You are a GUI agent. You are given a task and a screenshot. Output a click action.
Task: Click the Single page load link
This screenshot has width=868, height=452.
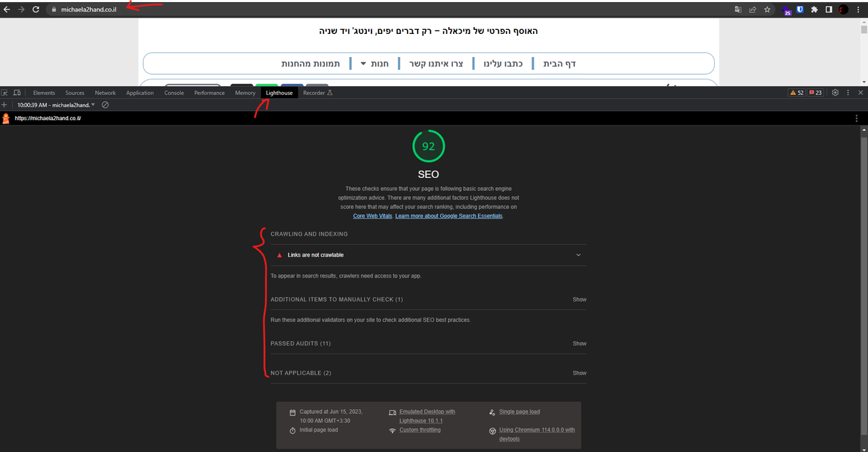point(519,412)
